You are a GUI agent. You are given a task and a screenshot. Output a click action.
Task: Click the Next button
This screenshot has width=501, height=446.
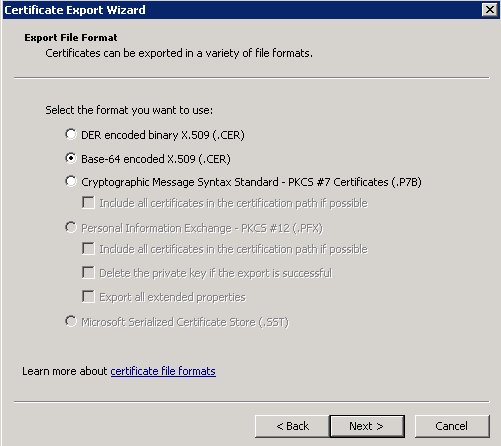pos(367,426)
